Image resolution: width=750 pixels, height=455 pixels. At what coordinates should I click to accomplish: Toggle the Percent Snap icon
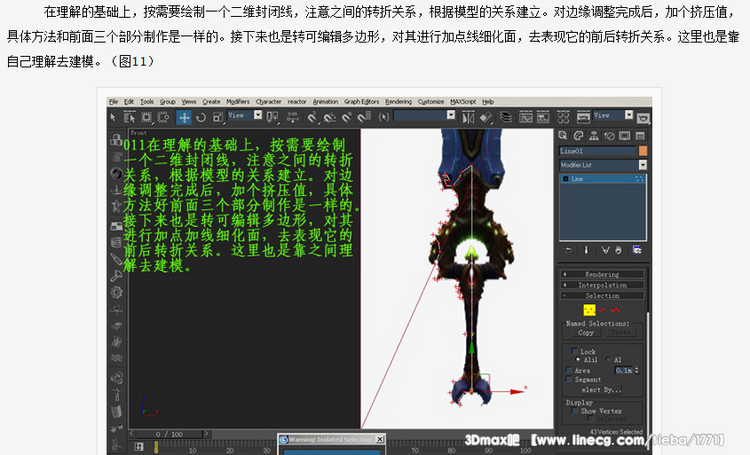[347, 117]
